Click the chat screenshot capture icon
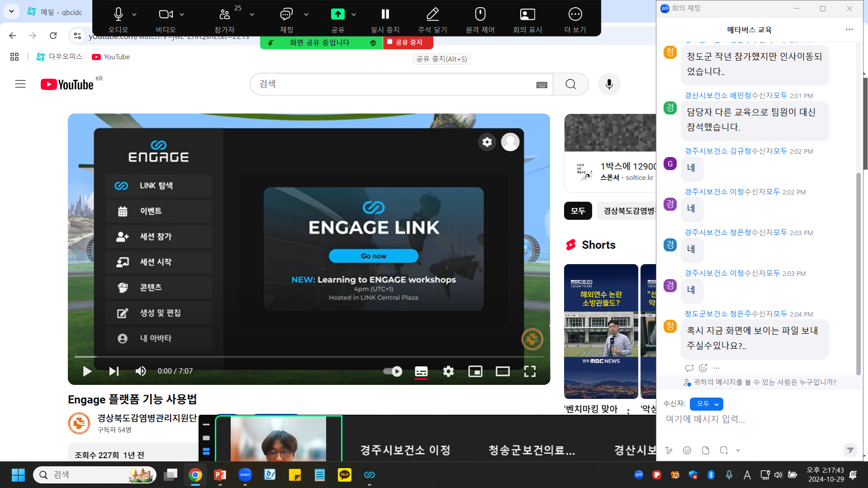868x488 pixels. 724,450
